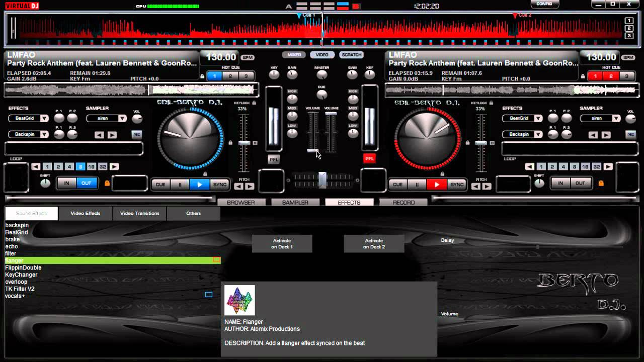Open siren sampler dropdown on left deck
The width and height of the screenshot is (644, 362).
[x=122, y=119]
